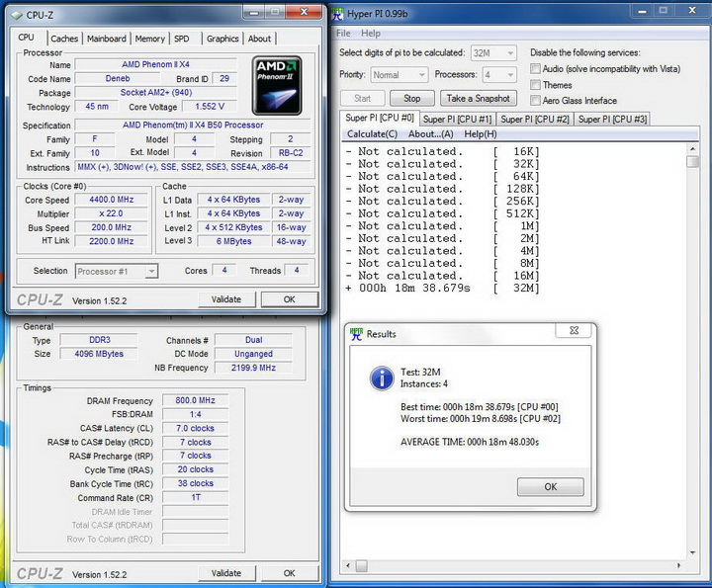712x588 pixels.
Task: Click the 32M result line 18m 38.679s
Action: [x=442, y=289]
